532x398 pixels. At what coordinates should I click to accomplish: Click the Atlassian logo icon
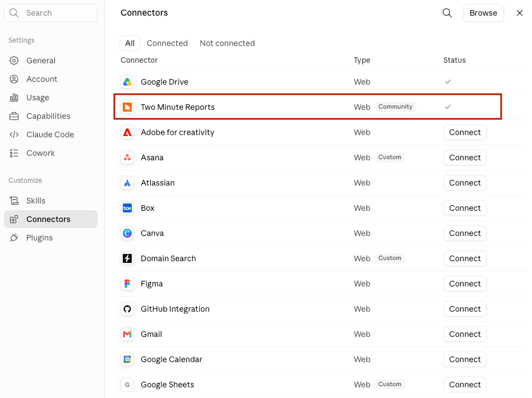coord(127,183)
